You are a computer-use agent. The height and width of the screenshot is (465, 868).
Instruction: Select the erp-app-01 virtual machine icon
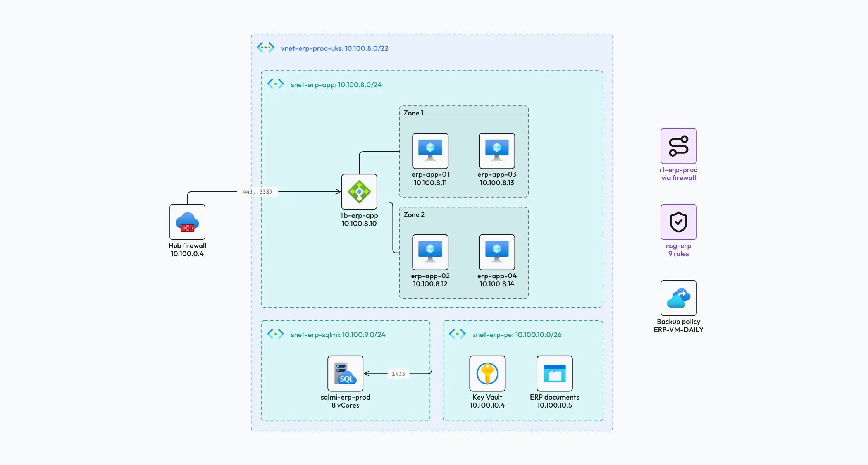[x=430, y=151]
